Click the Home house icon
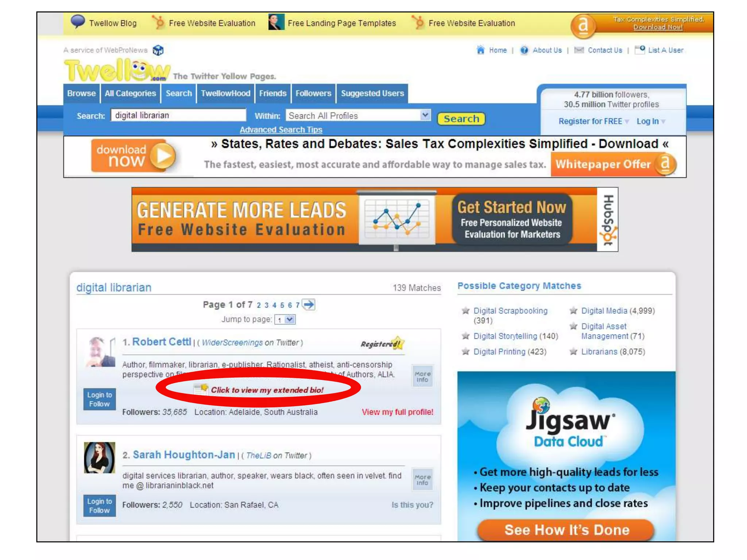 [481, 50]
